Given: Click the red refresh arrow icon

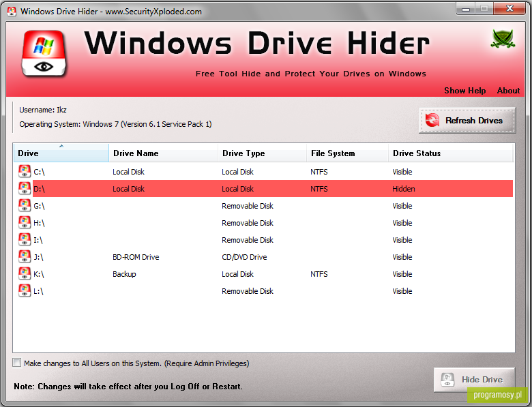Looking at the screenshot, I should coord(432,120).
